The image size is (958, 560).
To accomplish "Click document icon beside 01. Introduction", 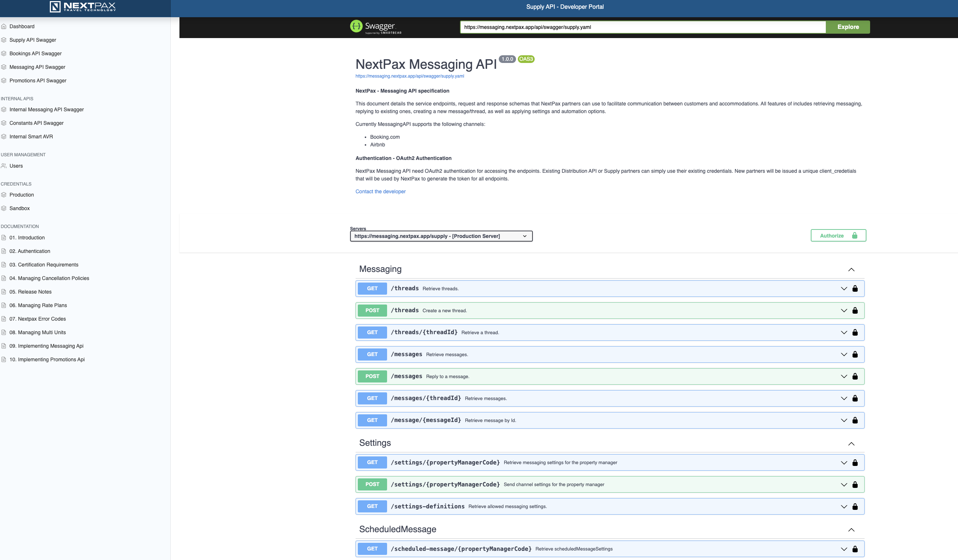I will pyautogui.click(x=4, y=238).
